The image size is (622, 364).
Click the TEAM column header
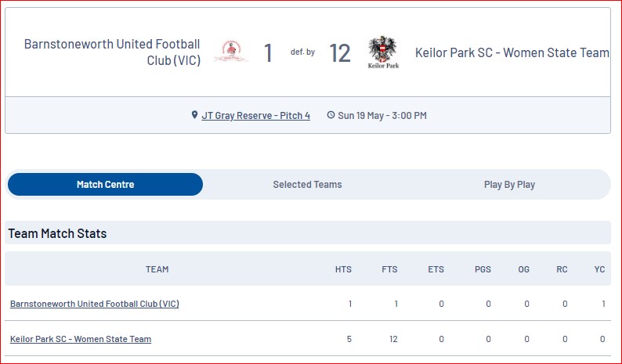click(x=157, y=269)
